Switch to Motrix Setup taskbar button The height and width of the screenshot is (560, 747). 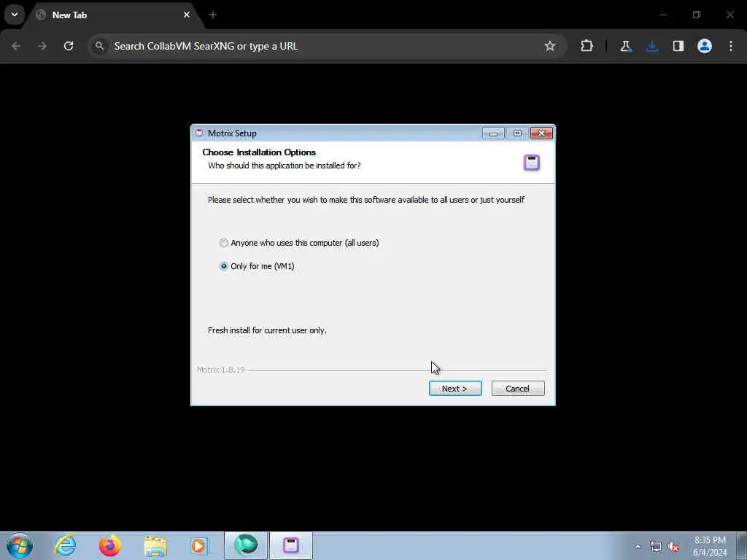[291, 545]
